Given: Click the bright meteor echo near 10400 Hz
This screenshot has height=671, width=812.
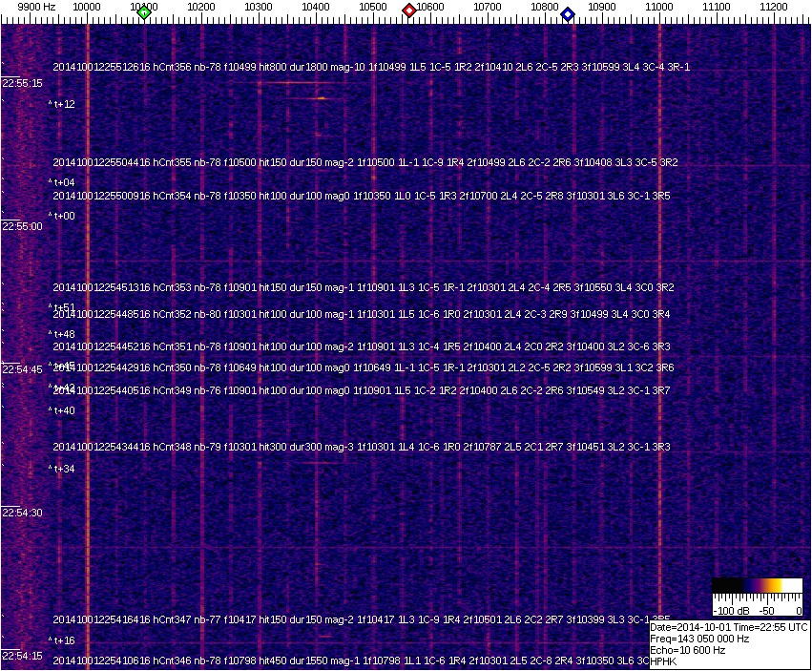Looking at the screenshot, I should click(322, 97).
